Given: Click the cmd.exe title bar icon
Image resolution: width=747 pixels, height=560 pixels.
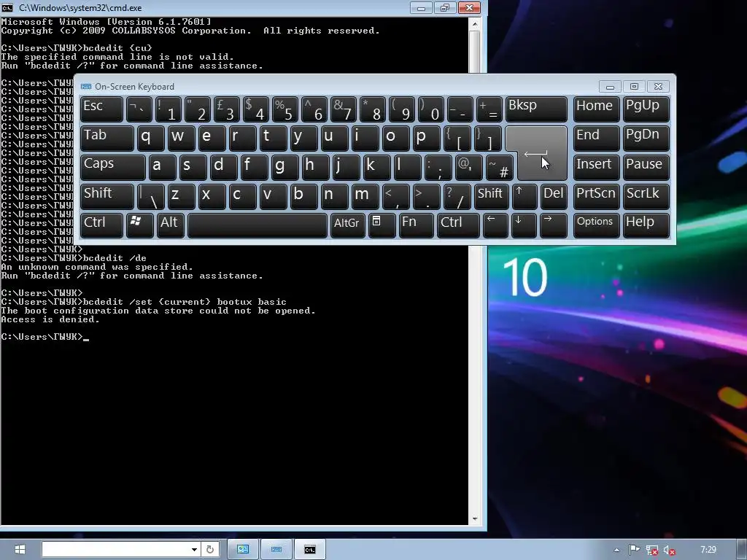Looking at the screenshot, I should coord(7,7).
